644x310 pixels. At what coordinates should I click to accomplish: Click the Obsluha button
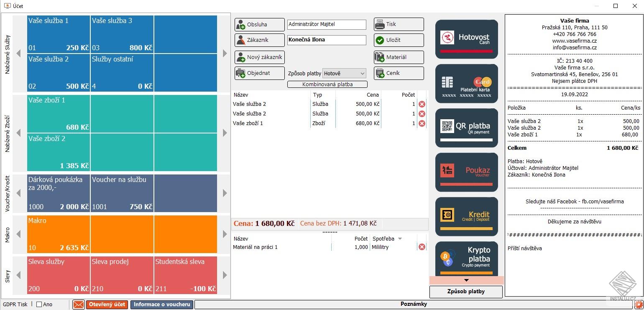coord(260,25)
